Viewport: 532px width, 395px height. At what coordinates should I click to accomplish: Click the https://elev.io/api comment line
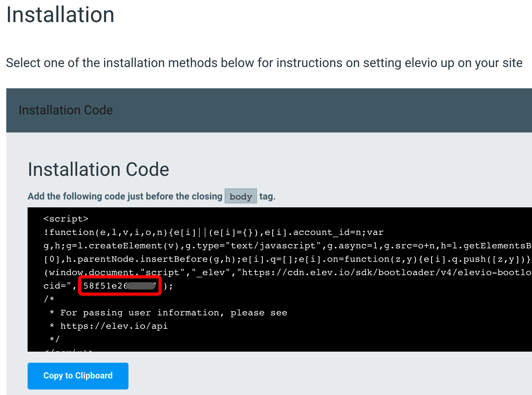pos(109,326)
